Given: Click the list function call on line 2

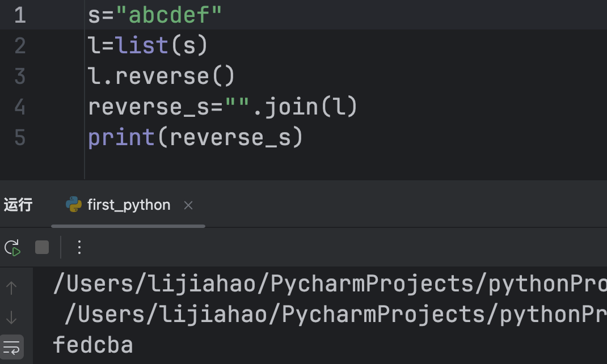Looking at the screenshot, I should pos(142,46).
